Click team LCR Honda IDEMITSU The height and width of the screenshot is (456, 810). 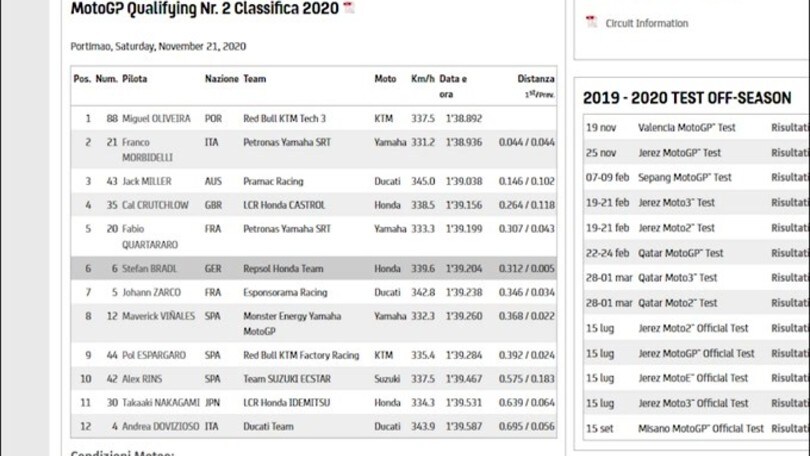[x=287, y=403]
